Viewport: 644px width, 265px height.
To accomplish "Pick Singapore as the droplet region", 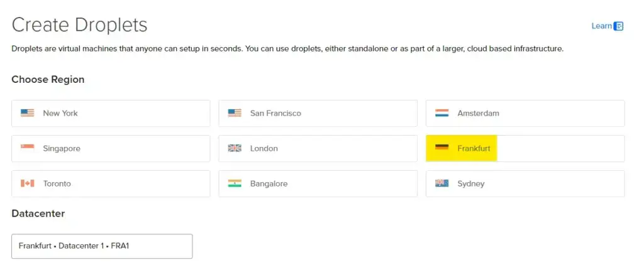I will [62, 148].
